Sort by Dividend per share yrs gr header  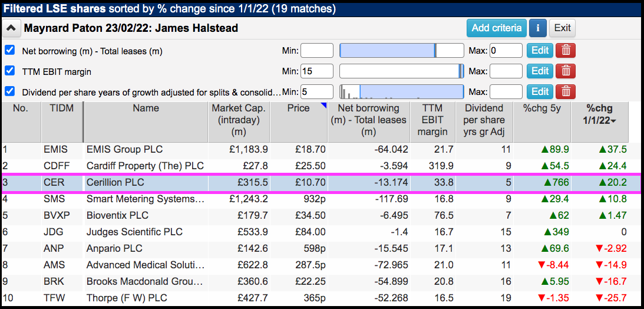point(484,122)
